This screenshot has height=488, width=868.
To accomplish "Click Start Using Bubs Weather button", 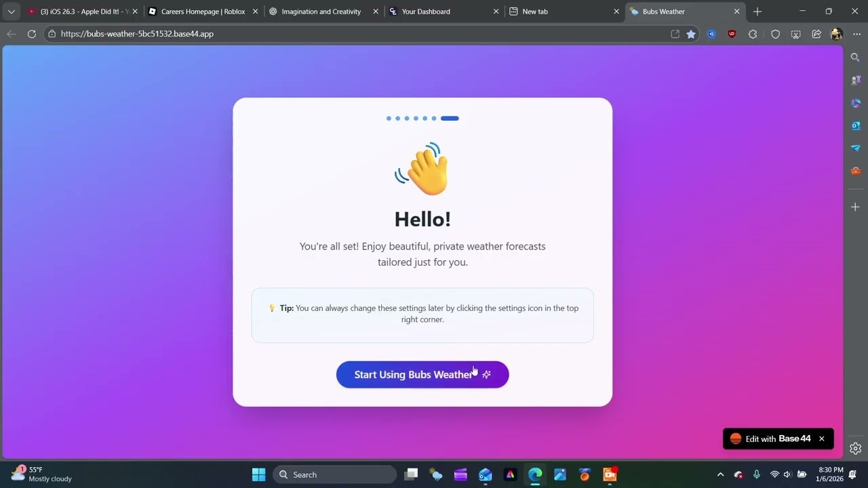I will (422, 375).
